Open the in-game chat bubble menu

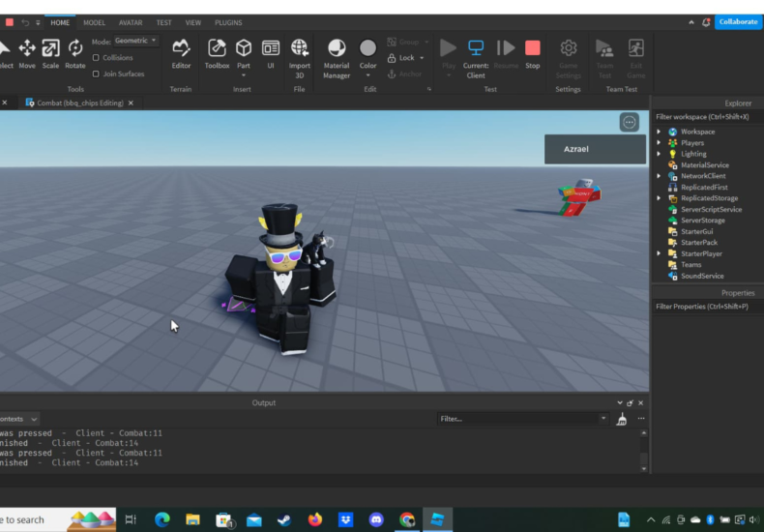point(629,122)
